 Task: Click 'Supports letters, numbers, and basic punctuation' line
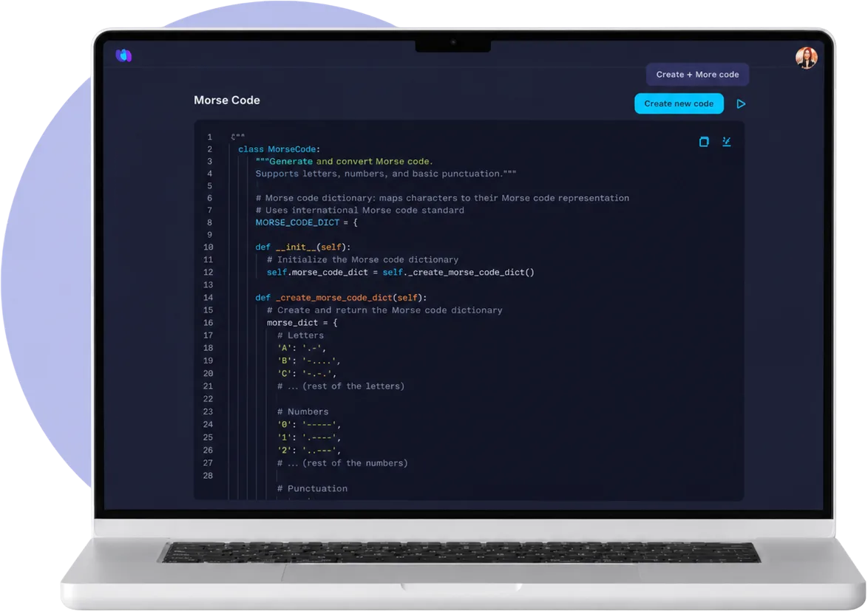click(x=386, y=174)
